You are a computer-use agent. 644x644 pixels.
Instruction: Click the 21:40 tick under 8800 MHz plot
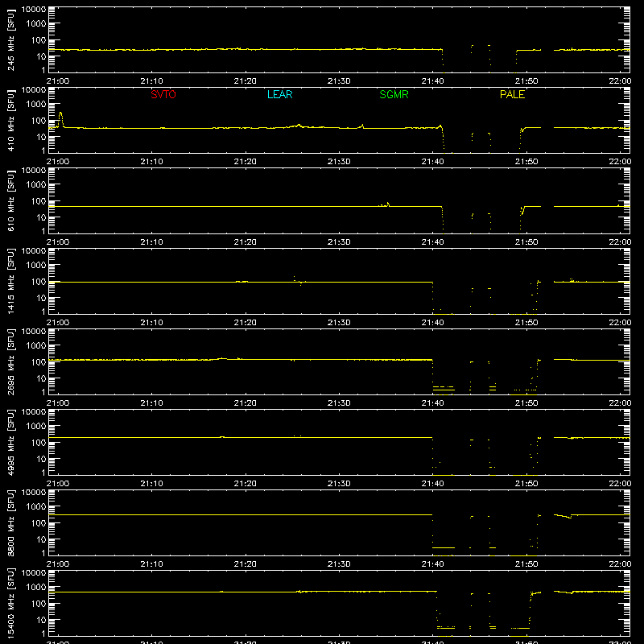(x=432, y=564)
